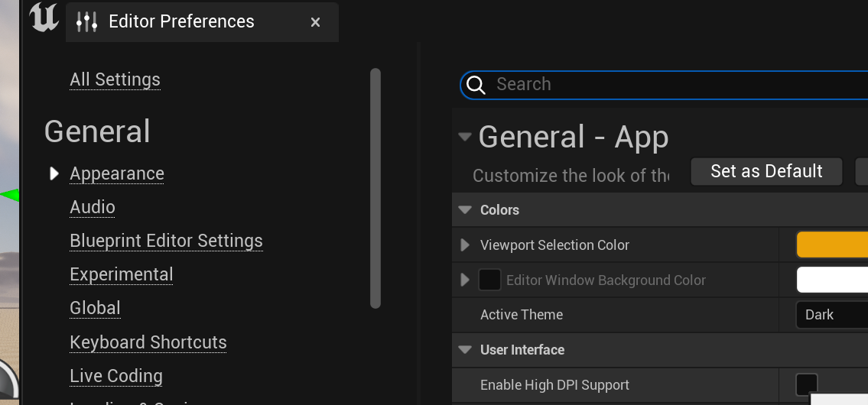Click the settings category list scrollbar
Image resolution: width=868 pixels, height=405 pixels.
pos(375,188)
